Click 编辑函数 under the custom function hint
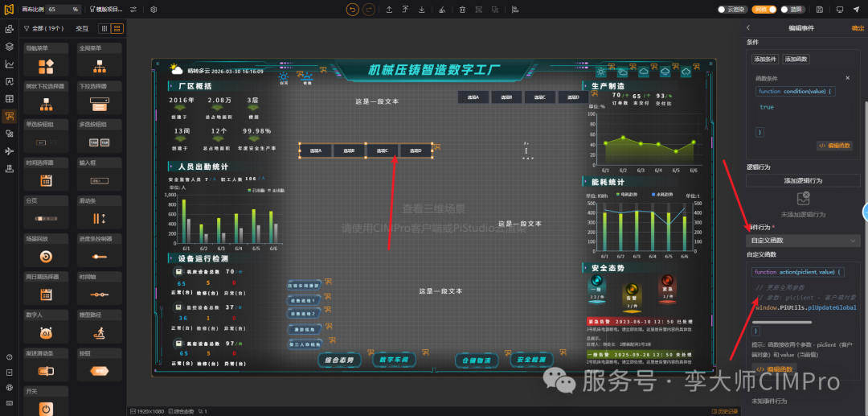868x416 pixels. (775, 369)
